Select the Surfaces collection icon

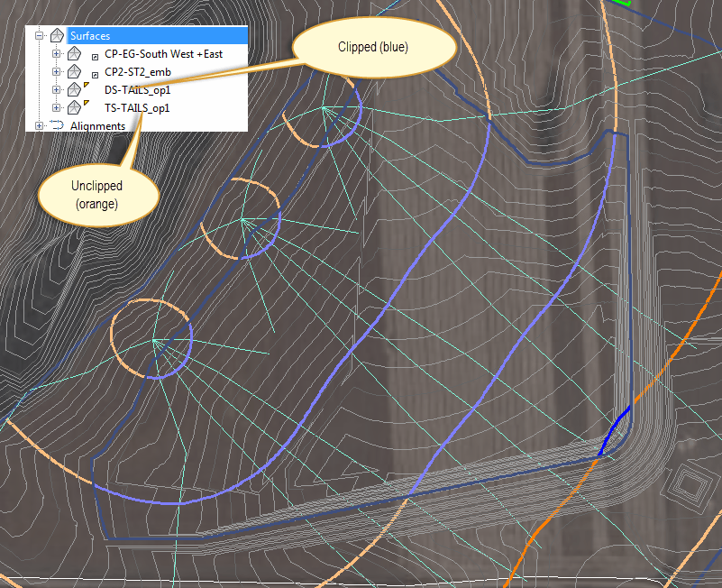pos(56,34)
